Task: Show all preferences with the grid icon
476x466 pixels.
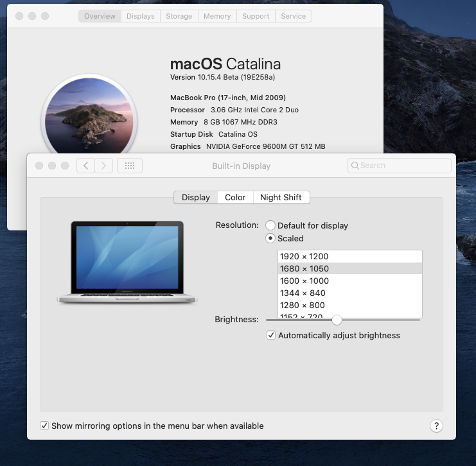Action: (x=130, y=166)
